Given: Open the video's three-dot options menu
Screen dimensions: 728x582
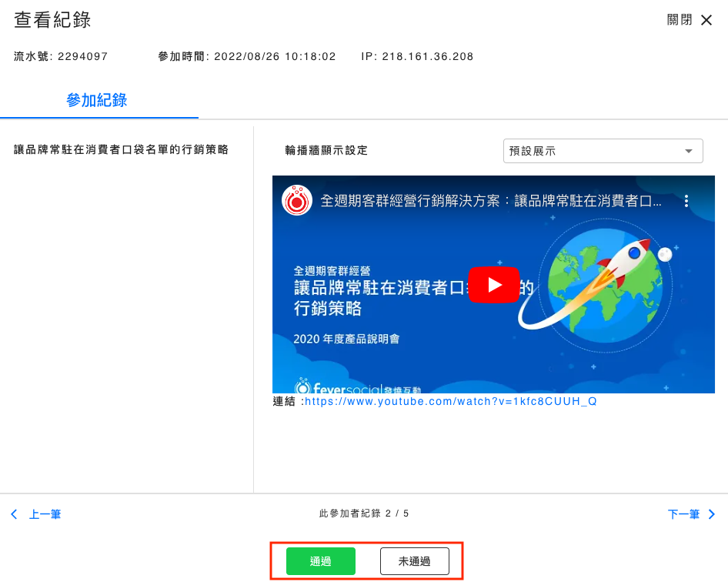Looking at the screenshot, I should tap(686, 201).
